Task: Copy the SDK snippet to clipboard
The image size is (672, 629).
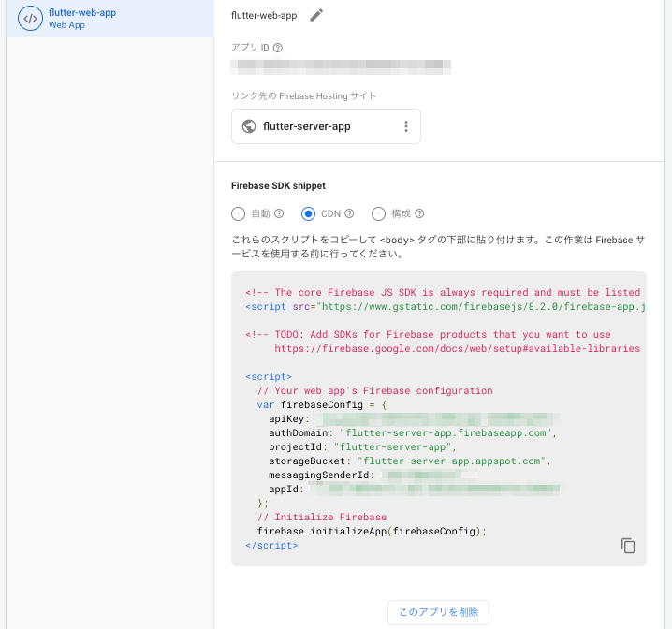Action: point(628,546)
